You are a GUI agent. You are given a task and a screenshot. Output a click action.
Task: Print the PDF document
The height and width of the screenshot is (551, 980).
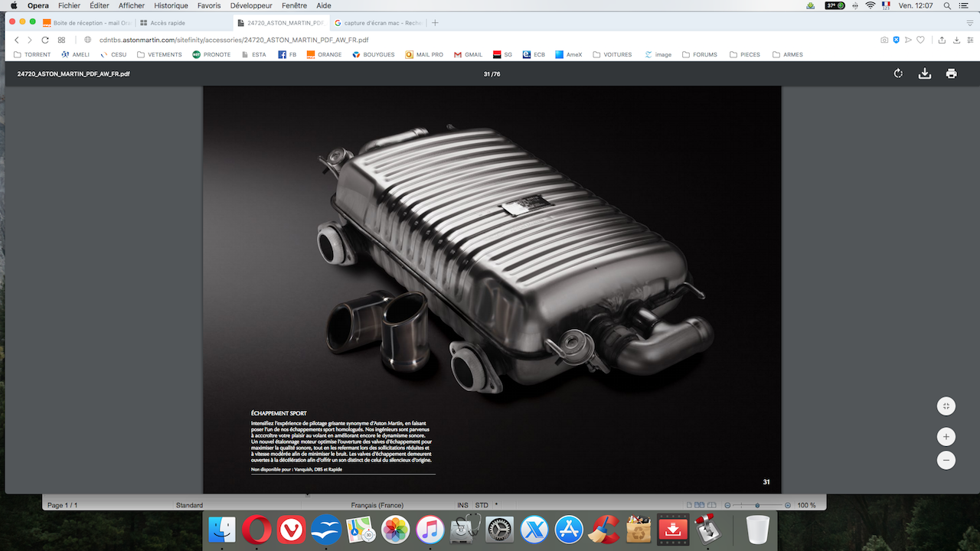pos(951,73)
